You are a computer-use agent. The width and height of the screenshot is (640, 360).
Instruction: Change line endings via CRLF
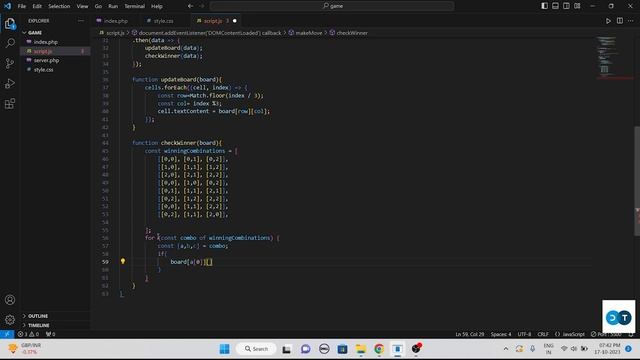[543, 334]
